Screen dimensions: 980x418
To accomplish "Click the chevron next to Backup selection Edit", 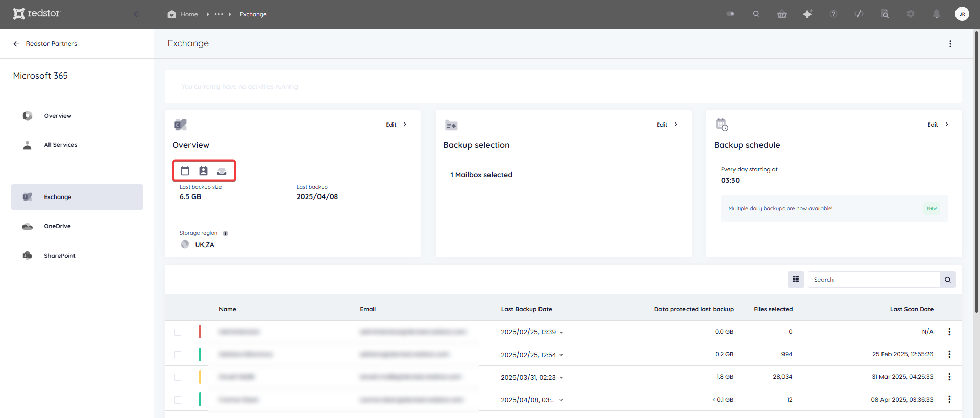I will point(676,124).
